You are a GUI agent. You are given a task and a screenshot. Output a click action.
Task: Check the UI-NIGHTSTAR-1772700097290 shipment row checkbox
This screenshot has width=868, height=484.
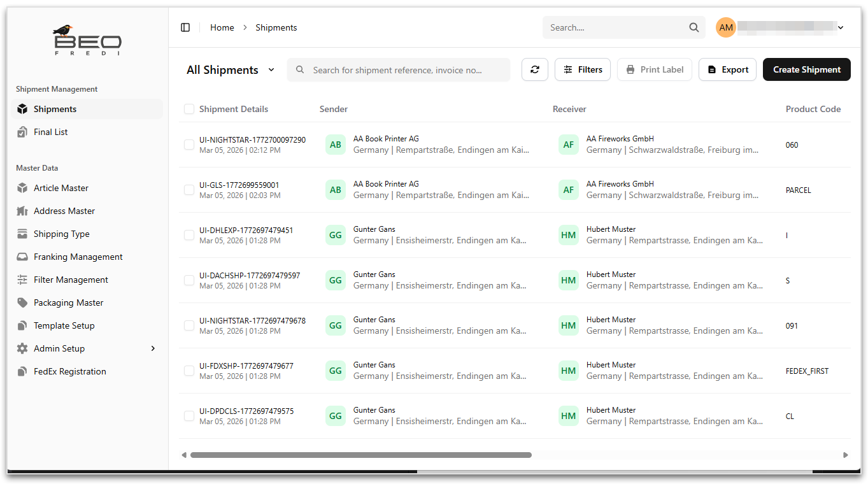coord(189,145)
